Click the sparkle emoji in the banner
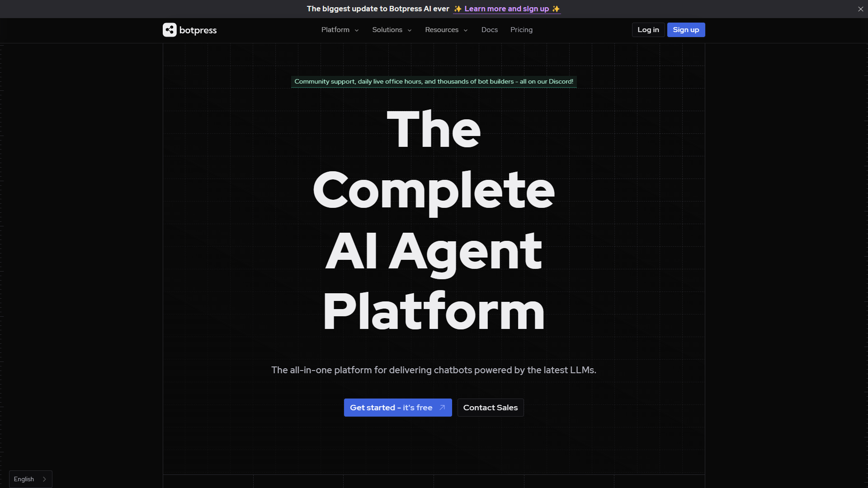This screenshot has height=488, width=868. pos(457,9)
